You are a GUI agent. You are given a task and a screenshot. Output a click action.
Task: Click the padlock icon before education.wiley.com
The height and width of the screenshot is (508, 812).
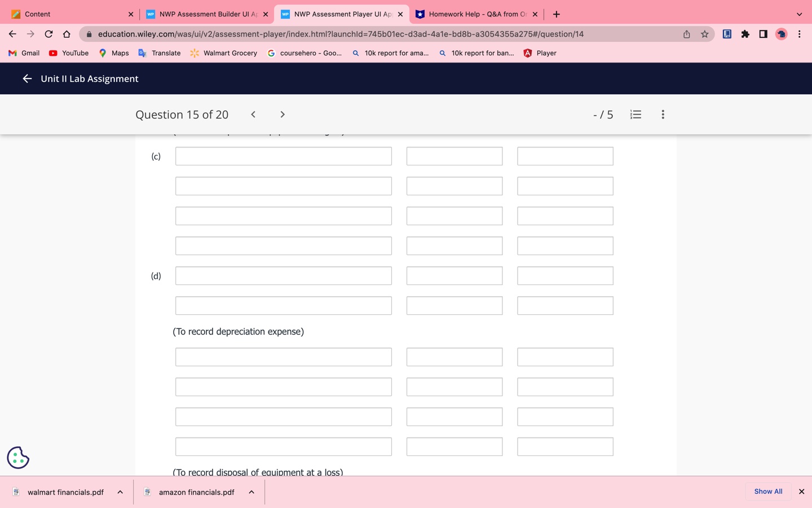click(89, 34)
